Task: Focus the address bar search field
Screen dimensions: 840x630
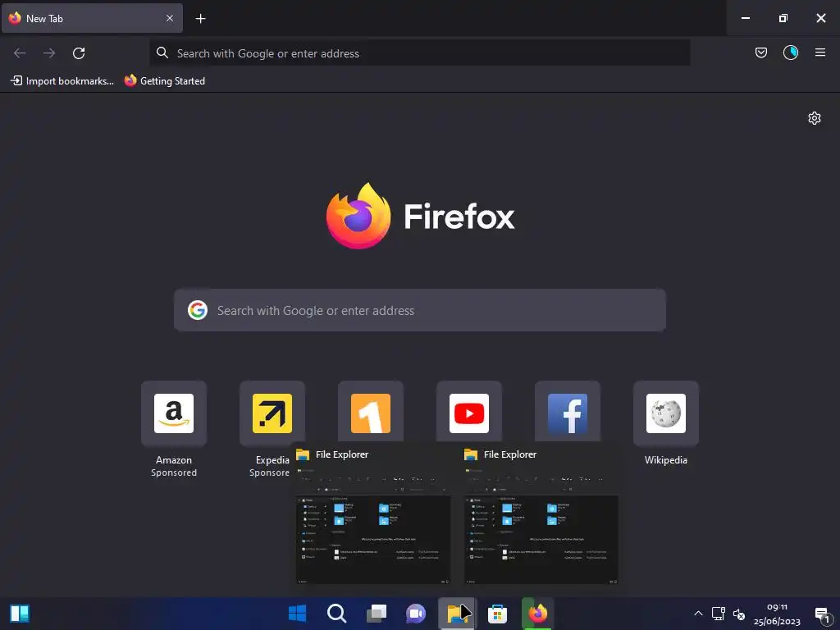Action: tap(420, 53)
